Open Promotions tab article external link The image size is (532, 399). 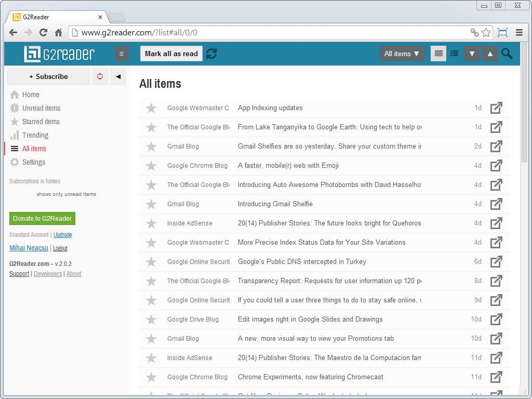pyautogui.click(x=496, y=339)
